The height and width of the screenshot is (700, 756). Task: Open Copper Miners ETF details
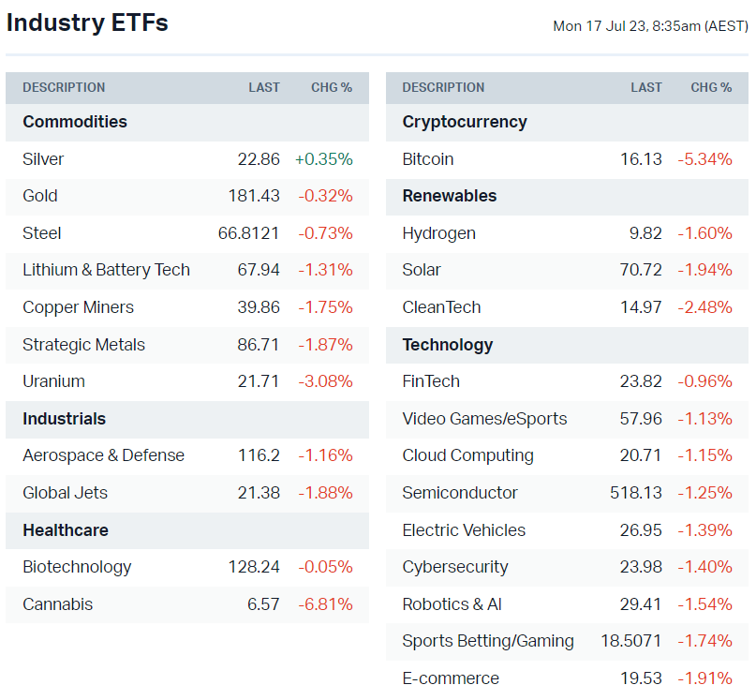78,307
